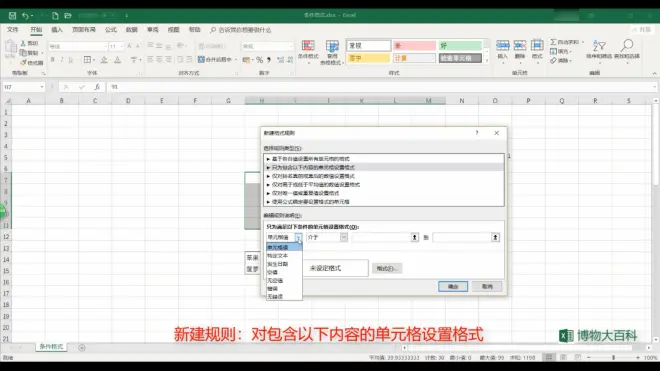660x371 pixels.
Task: Toggle Bold formatting
Action: click(x=53, y=60)
